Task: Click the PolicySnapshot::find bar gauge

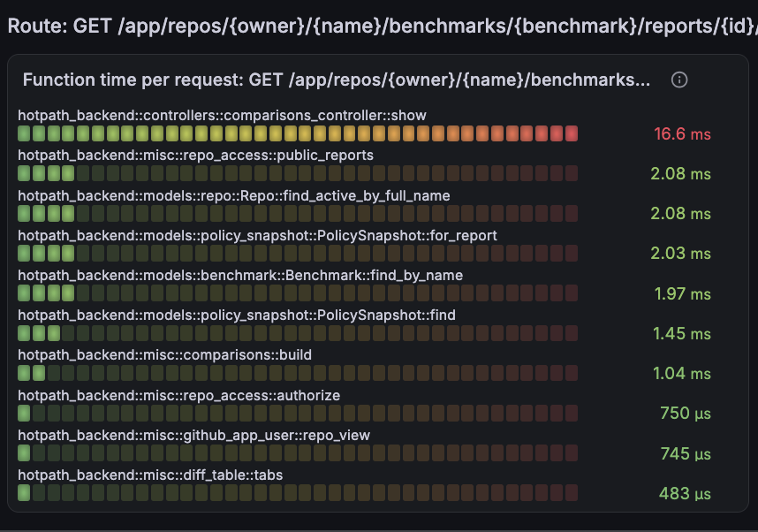Action: [298, 333]
